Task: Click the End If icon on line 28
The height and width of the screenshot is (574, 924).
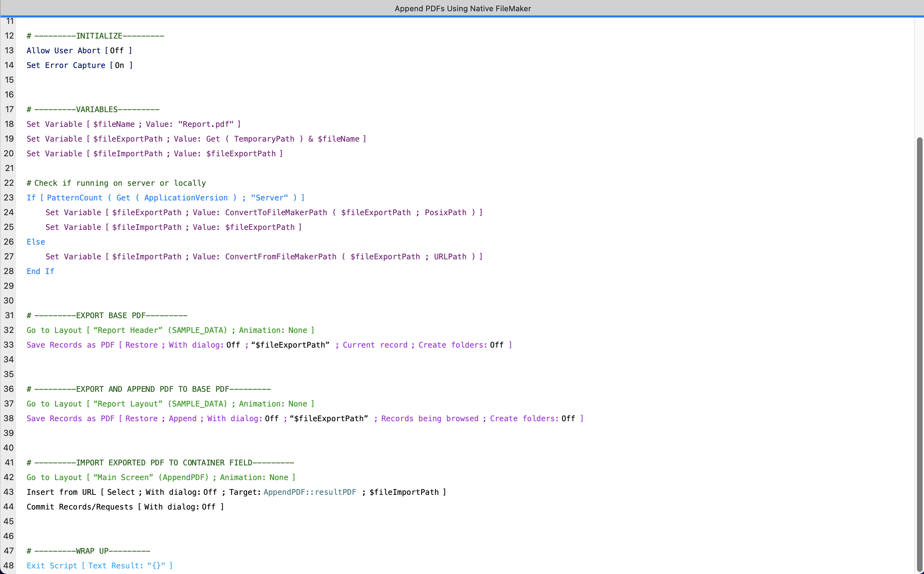Action: [x=40, y=271]
